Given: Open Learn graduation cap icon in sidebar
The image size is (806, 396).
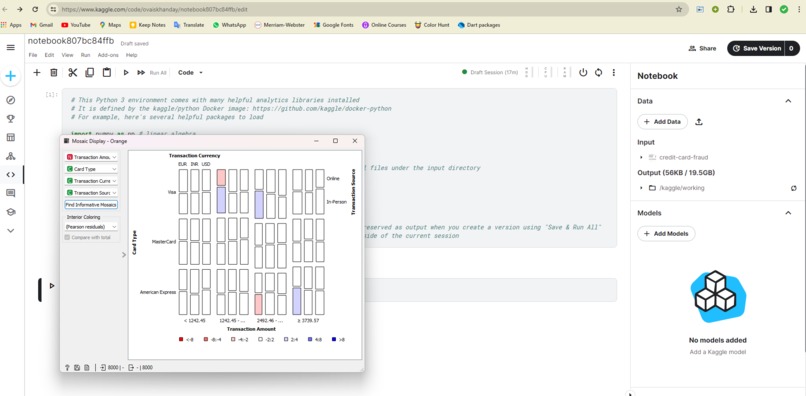Looking at the screenshot, I should pyautogui.click(x=10, y=212).
